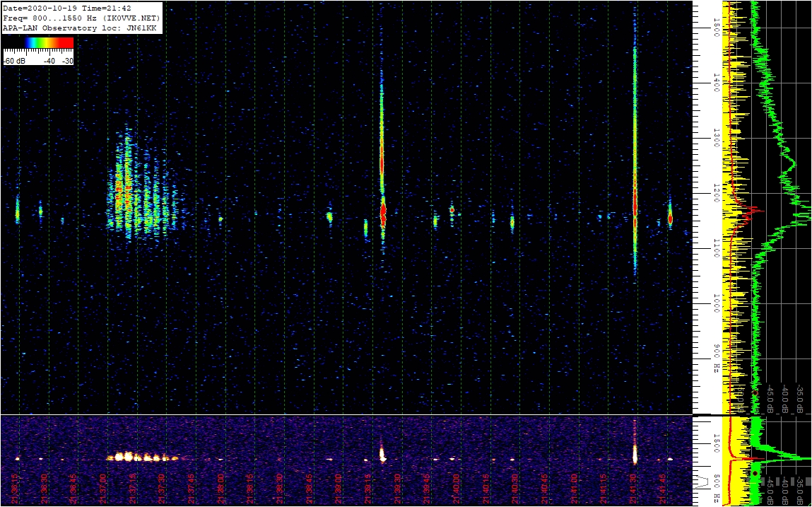Click the 1000 label on the frequency axis
The height and width of the screenshot is (507, 812).
point(717,304)
